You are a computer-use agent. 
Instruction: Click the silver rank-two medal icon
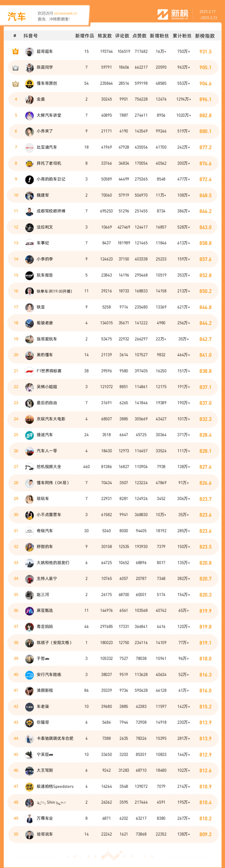(15, 68)
